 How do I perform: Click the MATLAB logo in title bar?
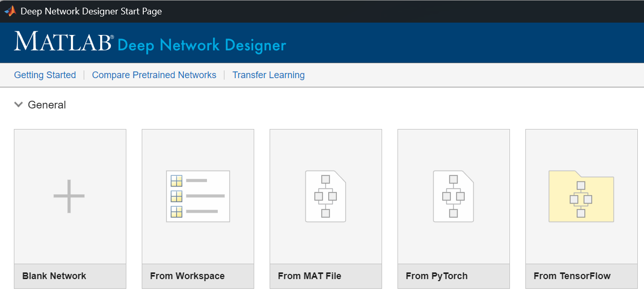[10, 11]
